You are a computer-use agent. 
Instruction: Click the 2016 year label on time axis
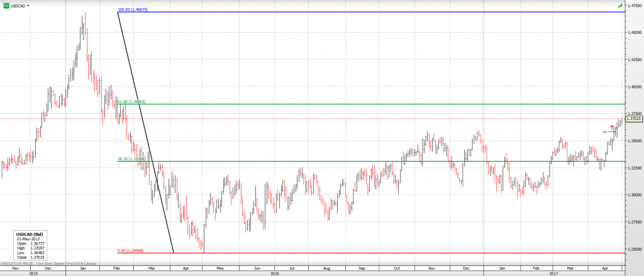[x=274, y=273]
